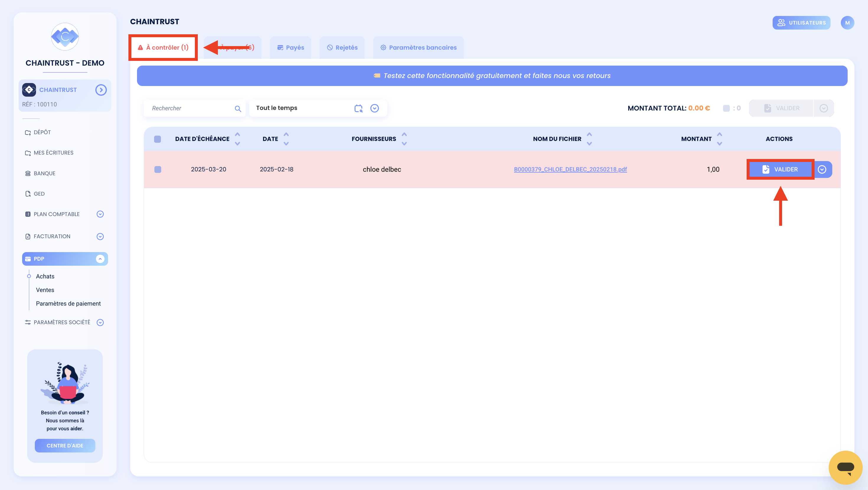Click the Chaintrust logo in the sidebar
This screenshot has height=490, width=868.
pos(65,36)
